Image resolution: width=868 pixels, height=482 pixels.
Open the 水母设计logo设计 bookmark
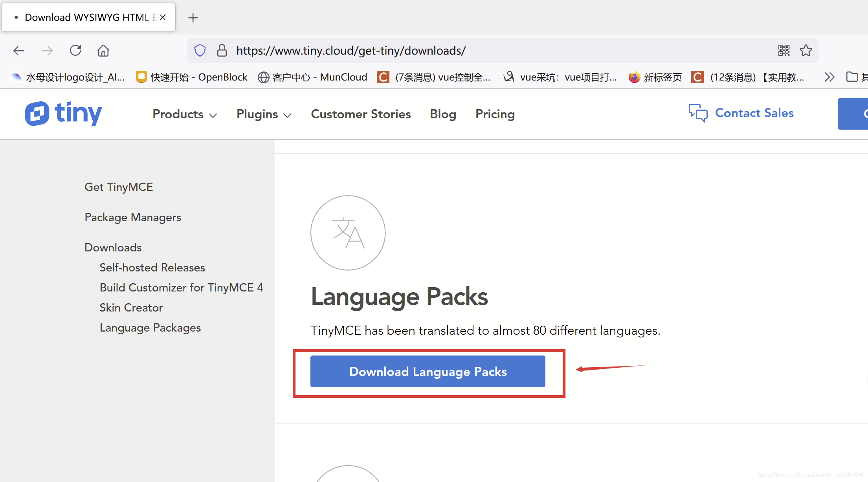tap(68, 77)
